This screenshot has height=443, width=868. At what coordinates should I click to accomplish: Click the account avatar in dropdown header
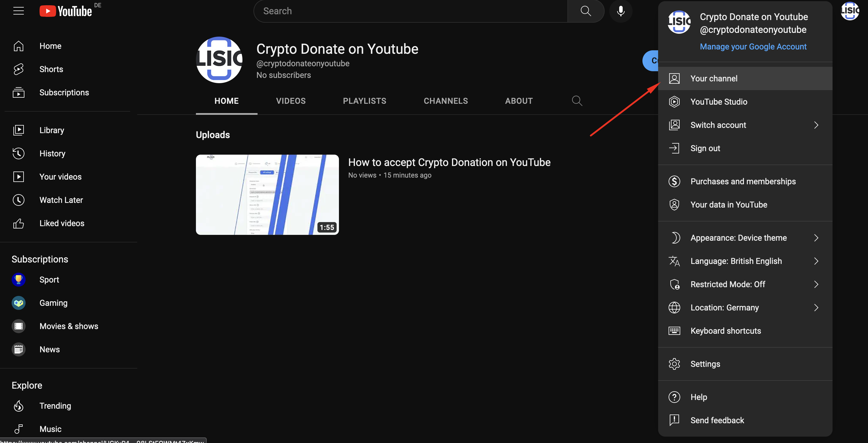[679, 22]
